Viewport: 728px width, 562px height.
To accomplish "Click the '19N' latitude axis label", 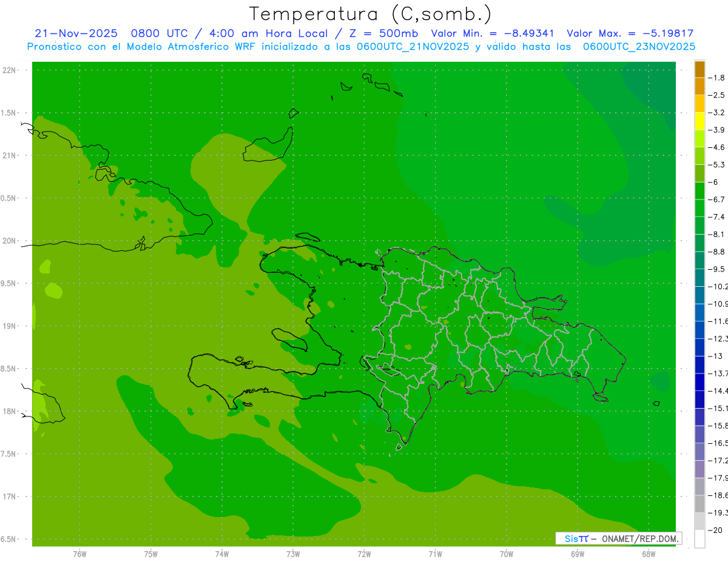I will click(x=9, y=326).
